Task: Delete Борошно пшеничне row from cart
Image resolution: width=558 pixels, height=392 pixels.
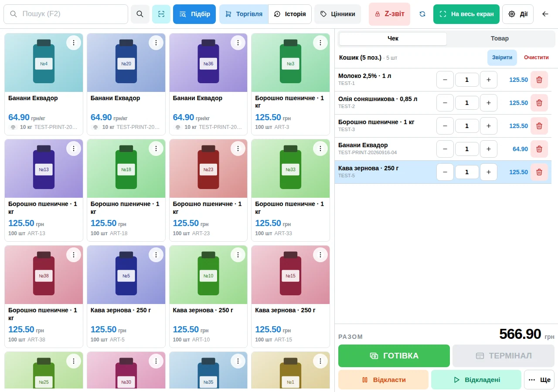Action: pos(539,126)
